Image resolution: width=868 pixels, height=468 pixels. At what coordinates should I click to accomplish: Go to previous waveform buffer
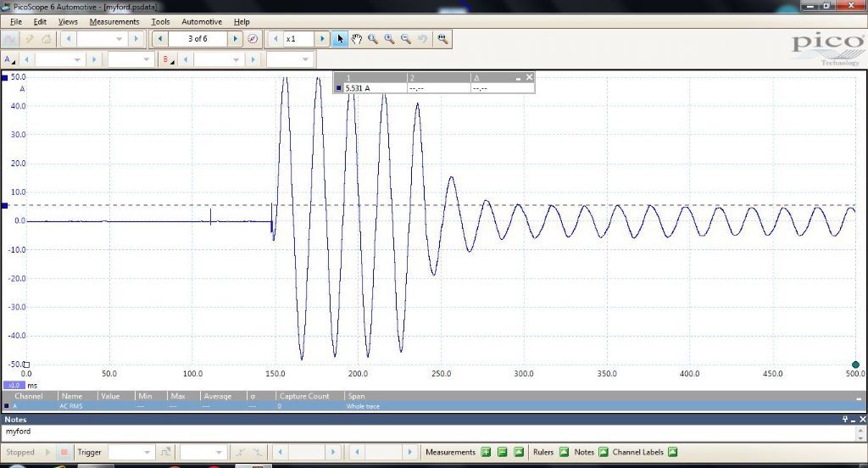(160, 39)
